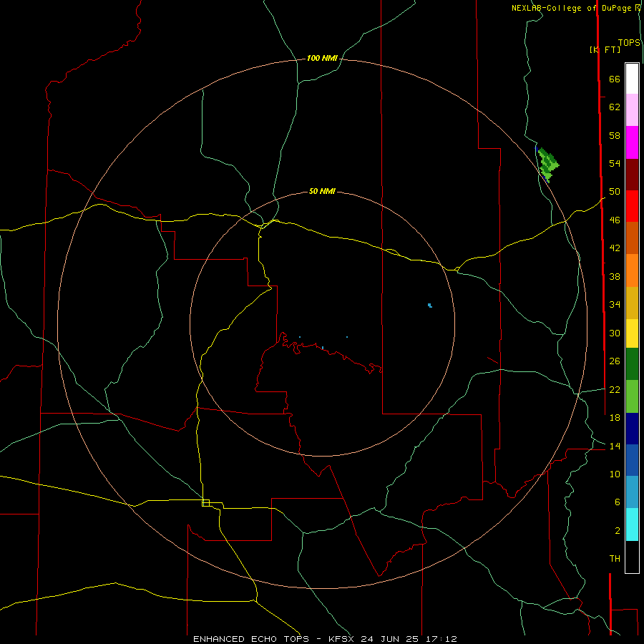This screenshot has width=644, height=644.
Task: Pick the dark orange swatch below 46
Action: [632, 238]
